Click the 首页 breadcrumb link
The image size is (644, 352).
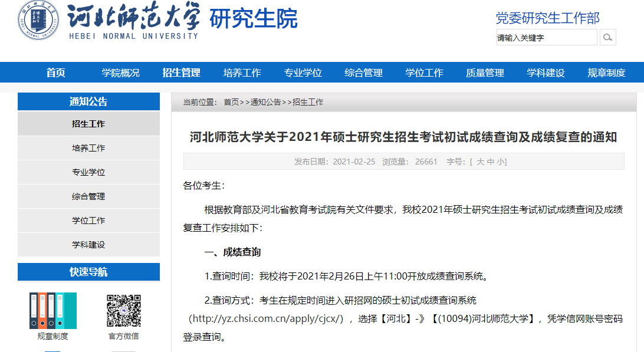click(231, 102)
